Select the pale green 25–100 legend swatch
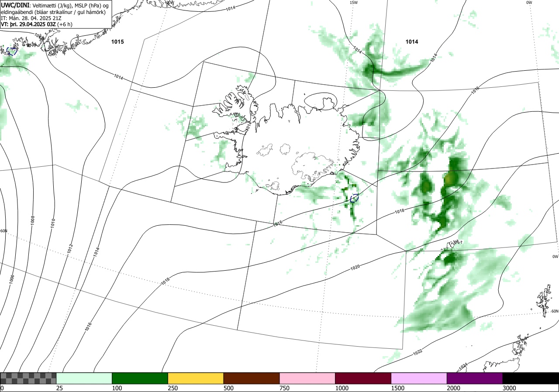 click(x=84, y=378)
